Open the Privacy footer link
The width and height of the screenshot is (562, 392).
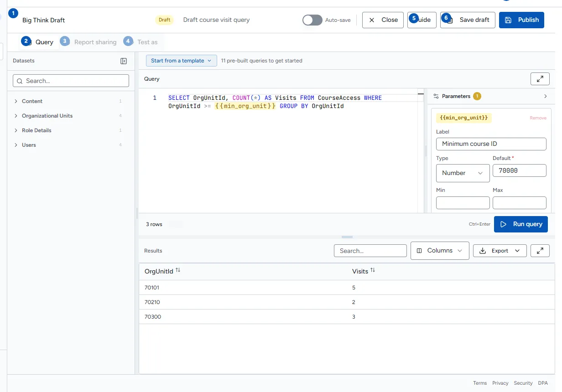click(500, 383)
